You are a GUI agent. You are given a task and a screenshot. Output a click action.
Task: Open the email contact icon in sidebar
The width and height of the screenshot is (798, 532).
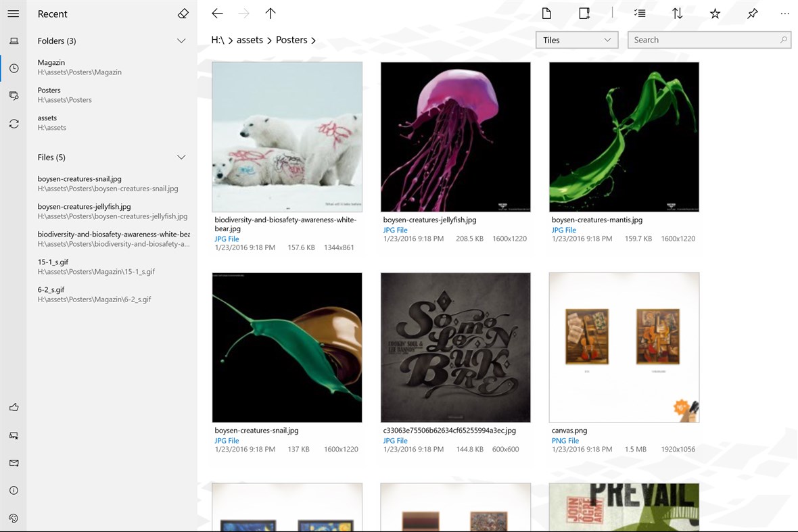[x=14, y=462]
